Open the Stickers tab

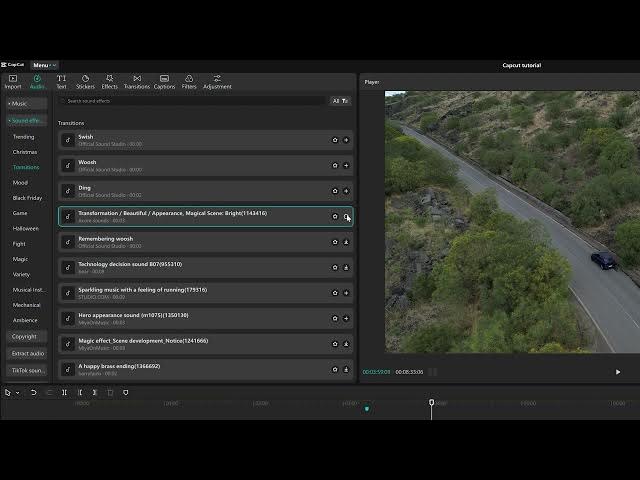[85, 82]
